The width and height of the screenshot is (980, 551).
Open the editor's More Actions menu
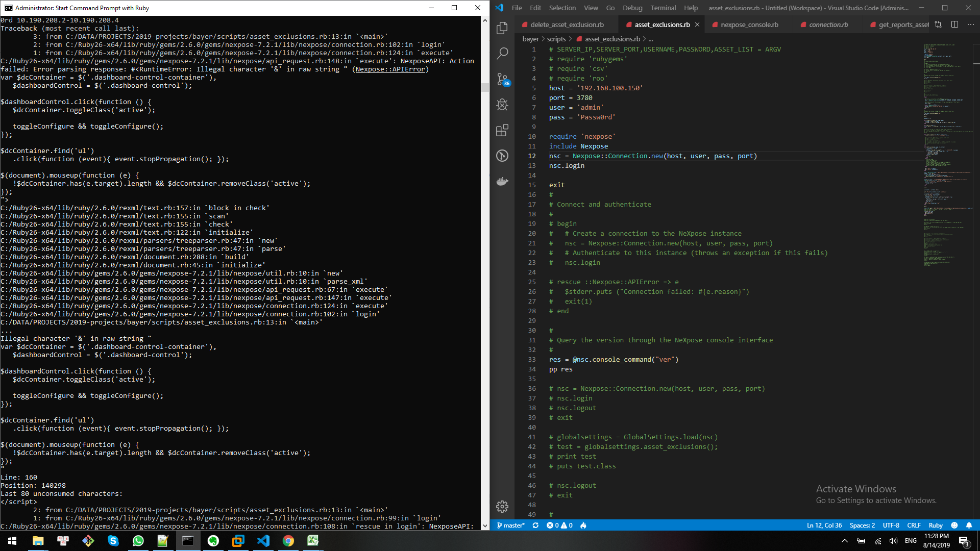971,24
